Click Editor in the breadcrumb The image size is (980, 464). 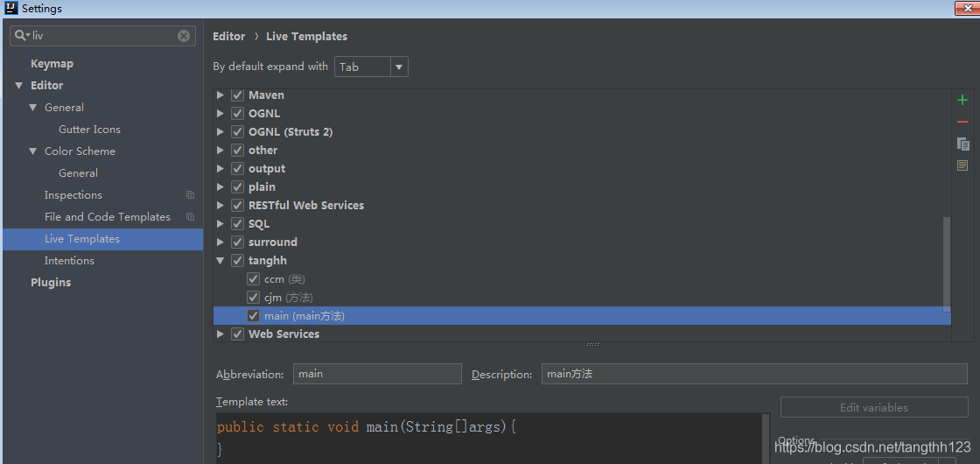[228, 36]
